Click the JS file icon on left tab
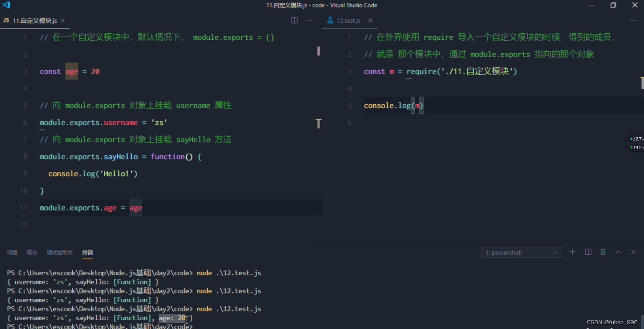The width and height of the screenshot is (644, 329). coord(6,20)
